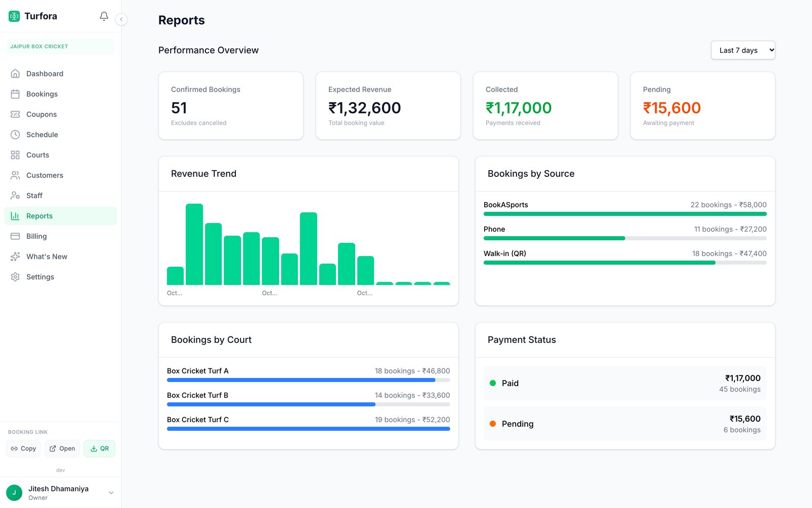Screen dimensions: 812x508
Task: Click the Box Cricket Turf C label
Action: click(x=198, y=420)
